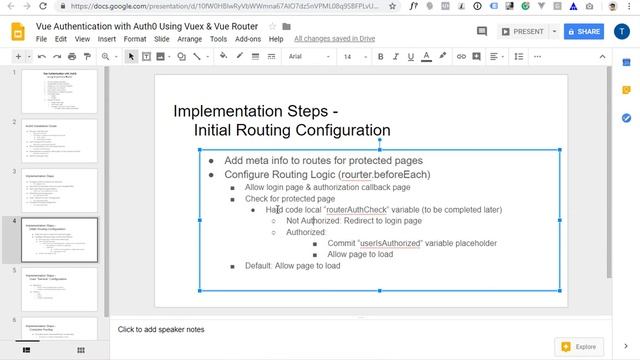
Task: Click the Zoom magnifier tool
Action: [x=105, y=57]
